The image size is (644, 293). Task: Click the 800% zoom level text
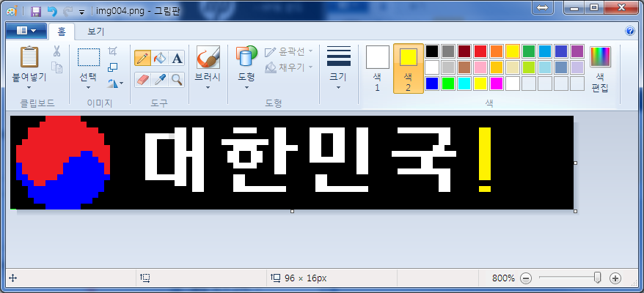(503, 278)
